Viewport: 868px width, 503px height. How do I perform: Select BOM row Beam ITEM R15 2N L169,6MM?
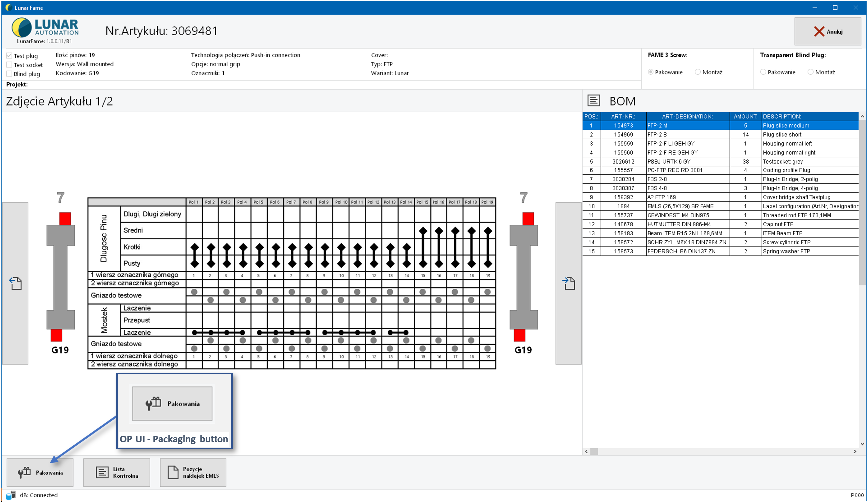[x=720, y=233]
